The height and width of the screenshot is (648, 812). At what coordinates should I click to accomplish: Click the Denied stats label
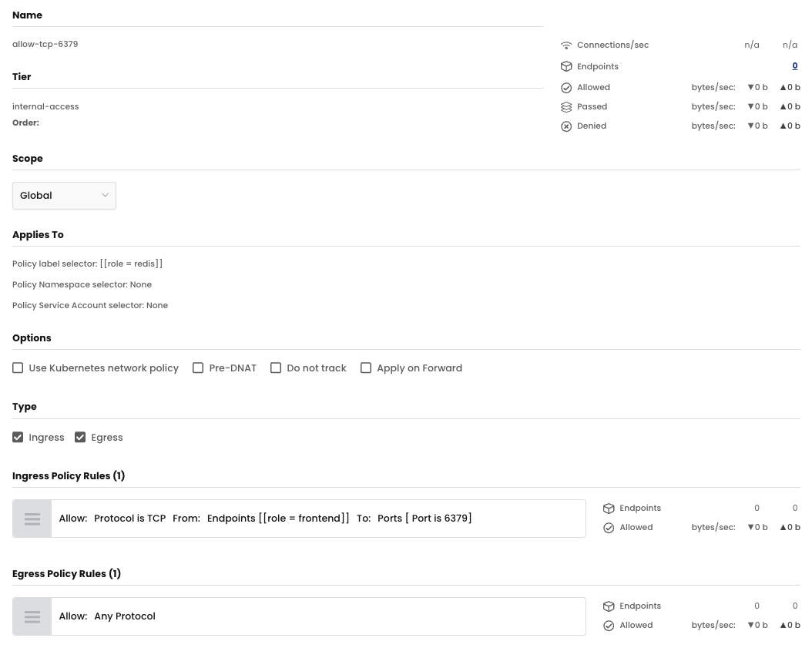(592, 126)
